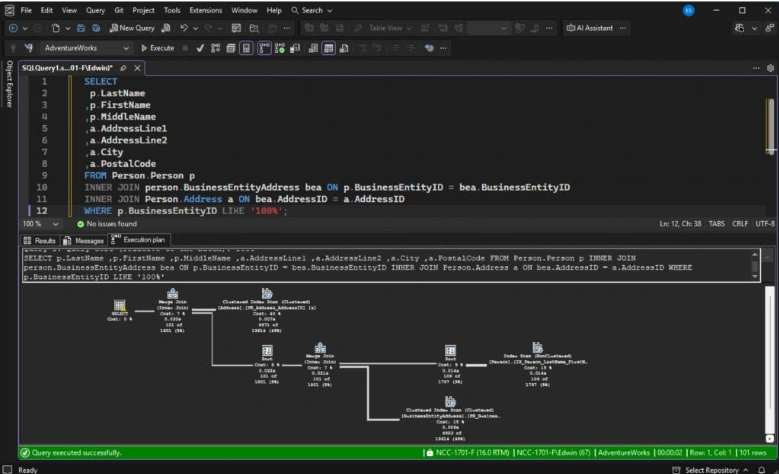Click the Query Options icon

point(231,48)
